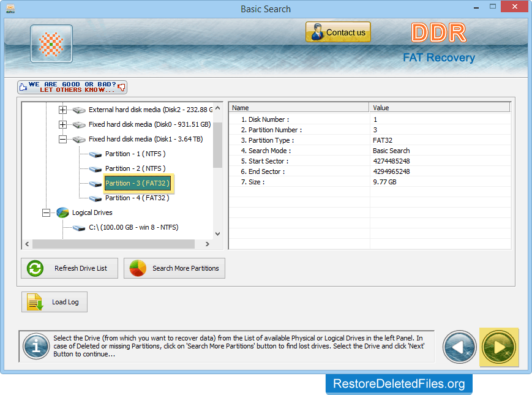Click the Name column header
This screenshot has height=395, width=532.
[x=299, y=108]
